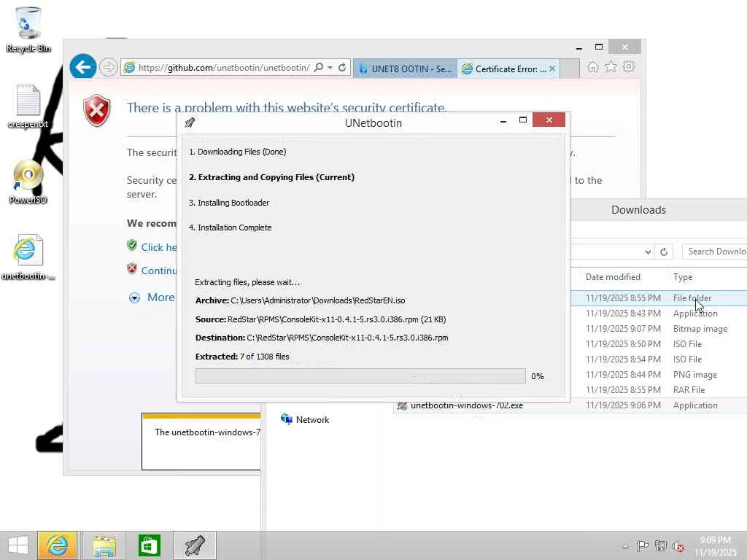Screen dimensions: 747x560
Task: Click the Internet Explorer Home icon
Action: tap(592, 67)
